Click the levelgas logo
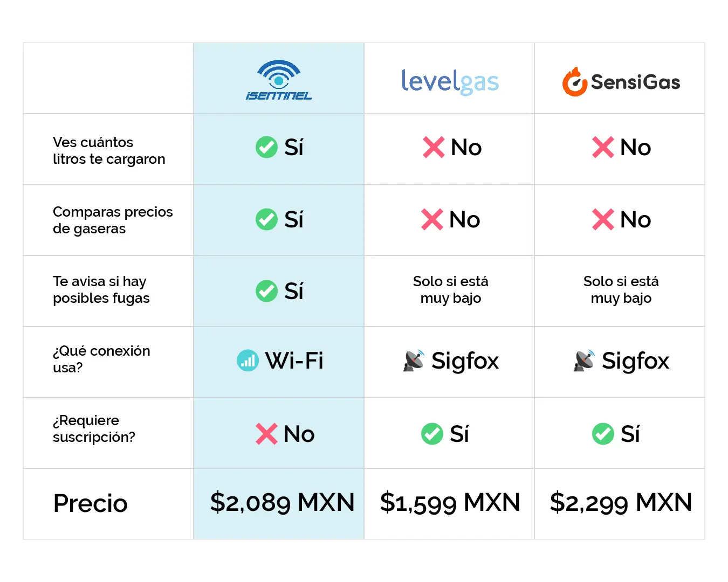 (450, 82)
